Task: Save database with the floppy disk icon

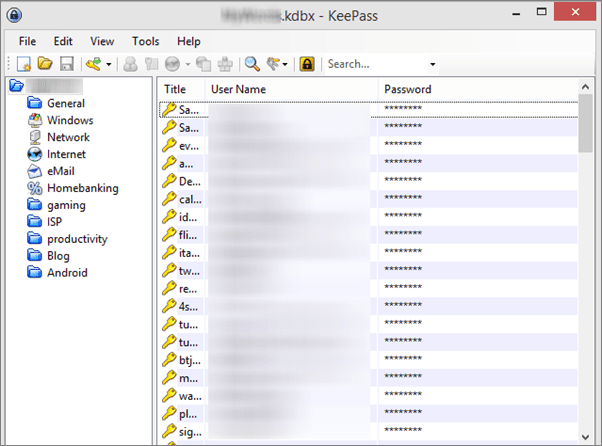Action: [x=67, y=64]
